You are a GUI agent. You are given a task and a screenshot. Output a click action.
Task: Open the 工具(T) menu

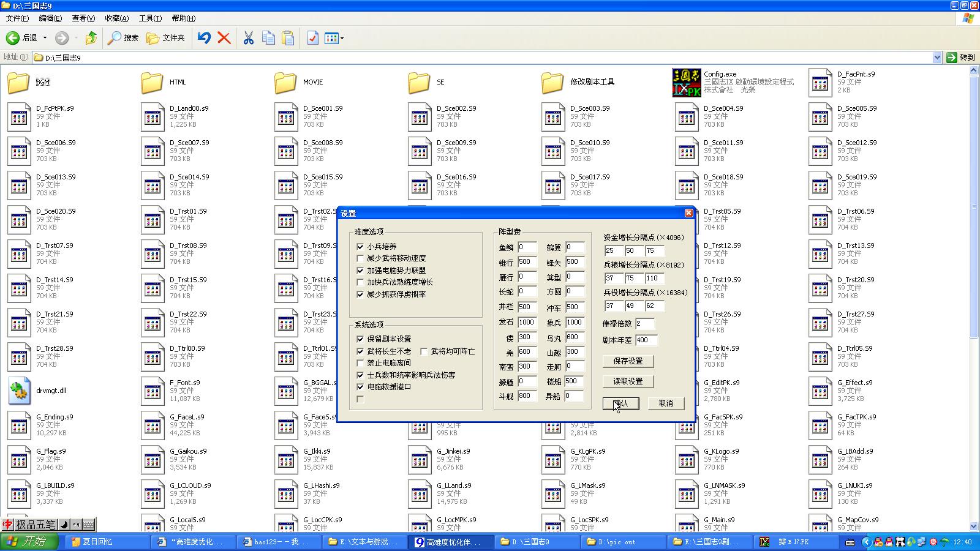pyautogui.click(x=150, y=18)
